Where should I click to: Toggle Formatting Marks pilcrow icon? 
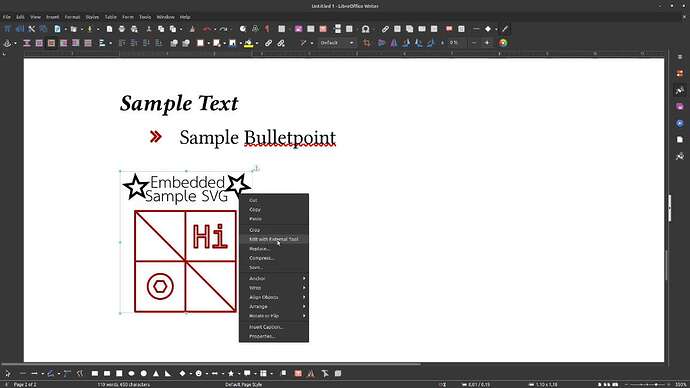[x=267, y=29]
